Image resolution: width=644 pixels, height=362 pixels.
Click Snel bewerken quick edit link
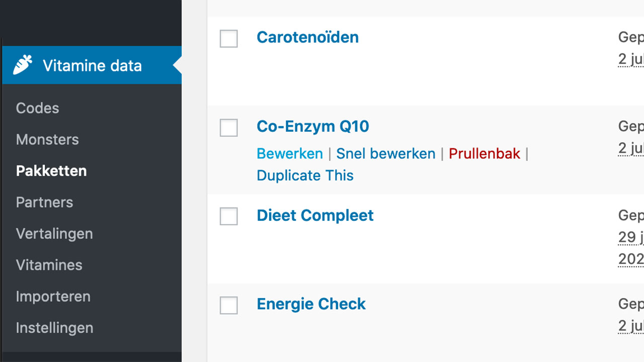point(385,154)
